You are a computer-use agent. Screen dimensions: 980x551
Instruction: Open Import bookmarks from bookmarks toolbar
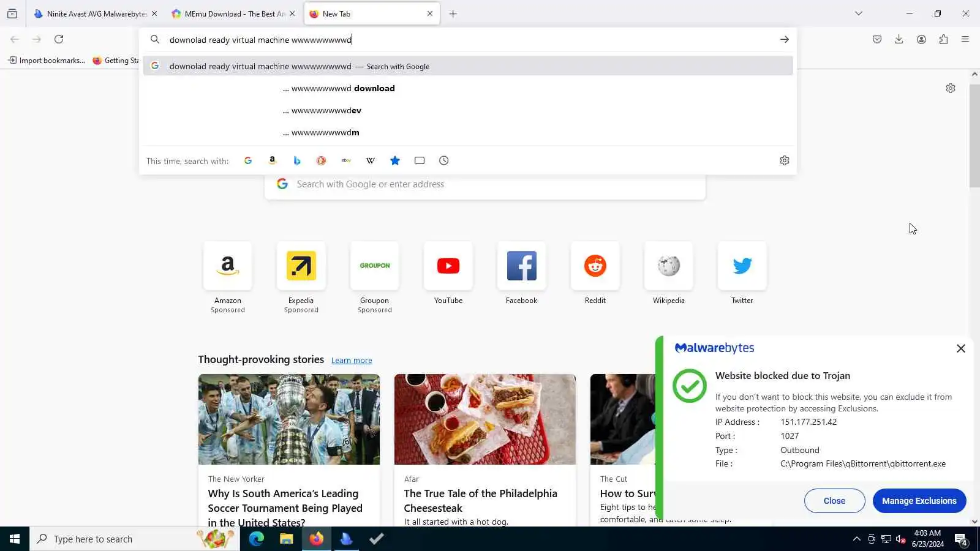[x=47, y=60]
